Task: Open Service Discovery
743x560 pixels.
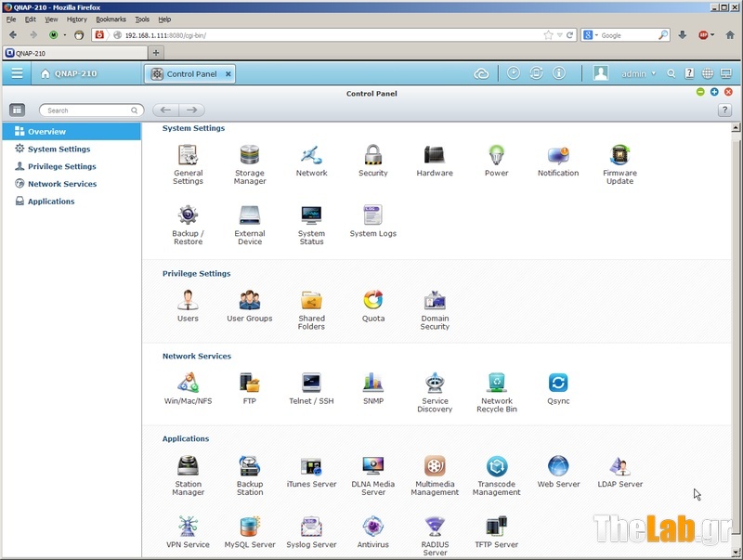Action: pos(435,392)
